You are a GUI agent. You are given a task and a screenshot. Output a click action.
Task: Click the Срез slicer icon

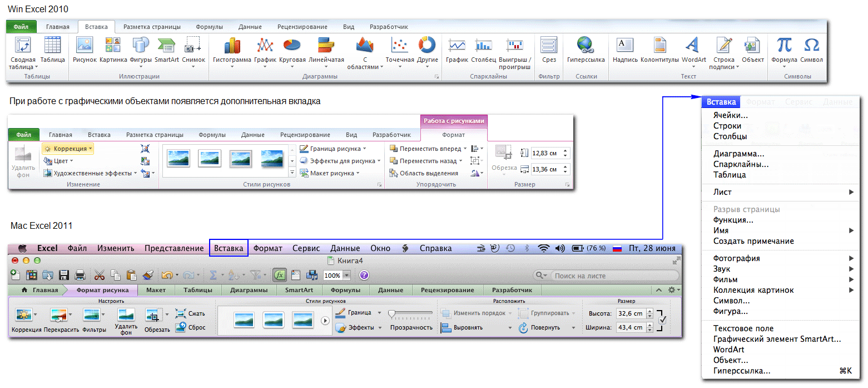(x=549, y=45)
